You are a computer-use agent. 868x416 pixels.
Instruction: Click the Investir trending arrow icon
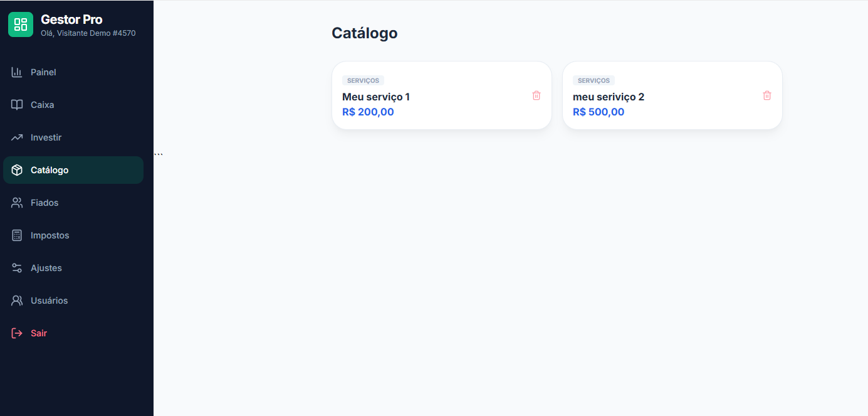(x=17, y=137)
